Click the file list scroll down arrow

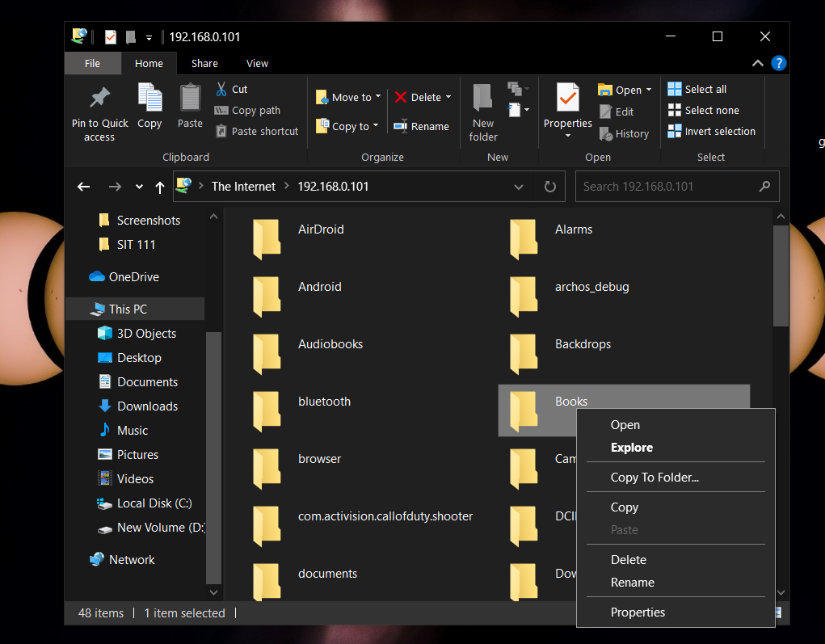point(781,593)
